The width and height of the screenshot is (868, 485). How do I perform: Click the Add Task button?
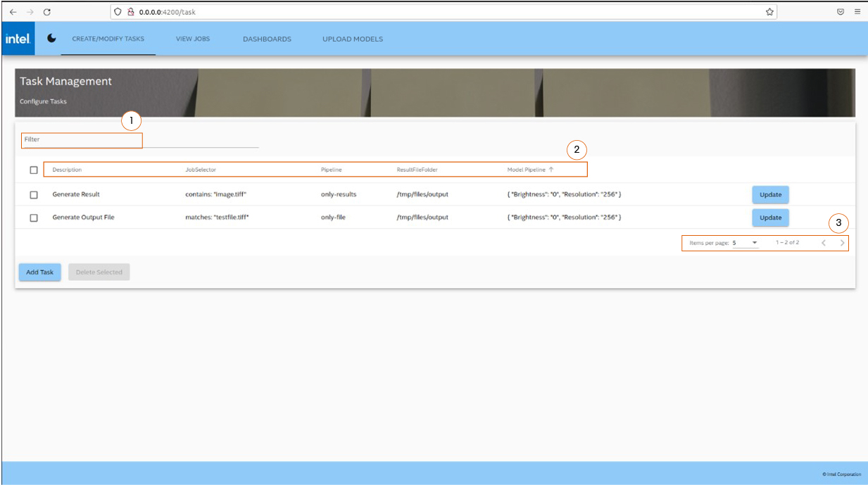point(39,272)
